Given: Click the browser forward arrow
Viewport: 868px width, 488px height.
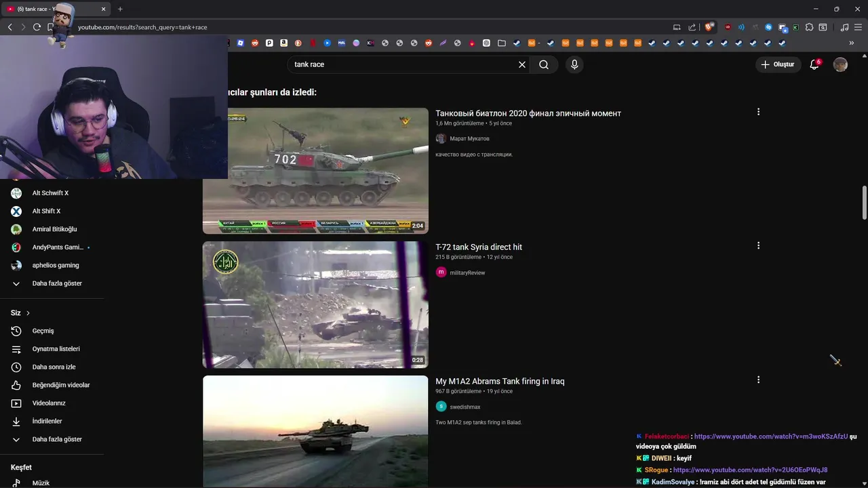Looking at the screenshot, I should click(x=23, y=27).
